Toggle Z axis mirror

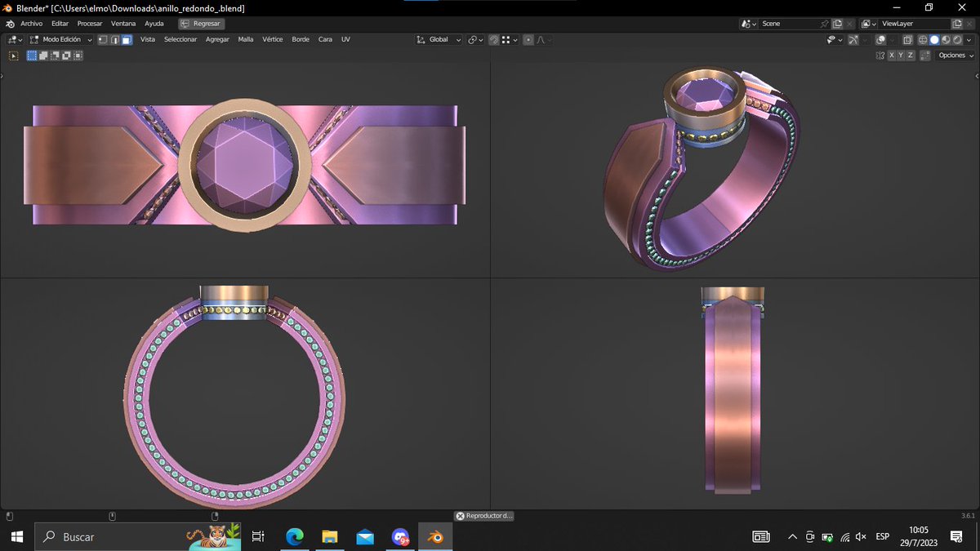point(911,56)
